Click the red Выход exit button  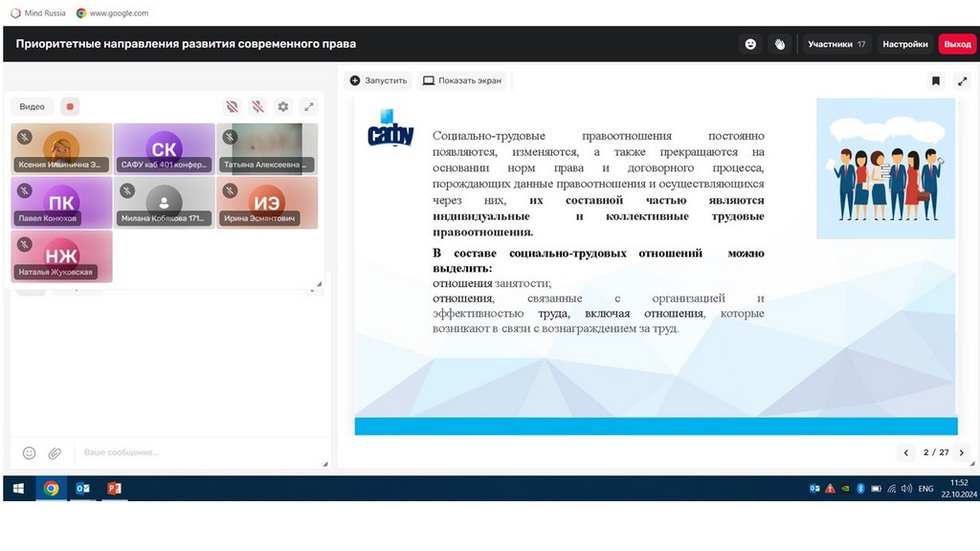coord(957,44)
